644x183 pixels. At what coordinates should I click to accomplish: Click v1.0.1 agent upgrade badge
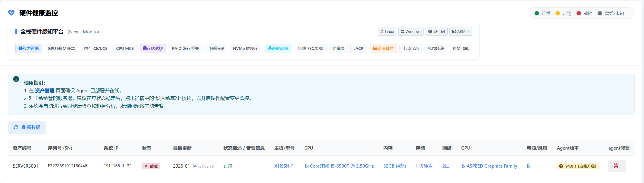(578, 166)
